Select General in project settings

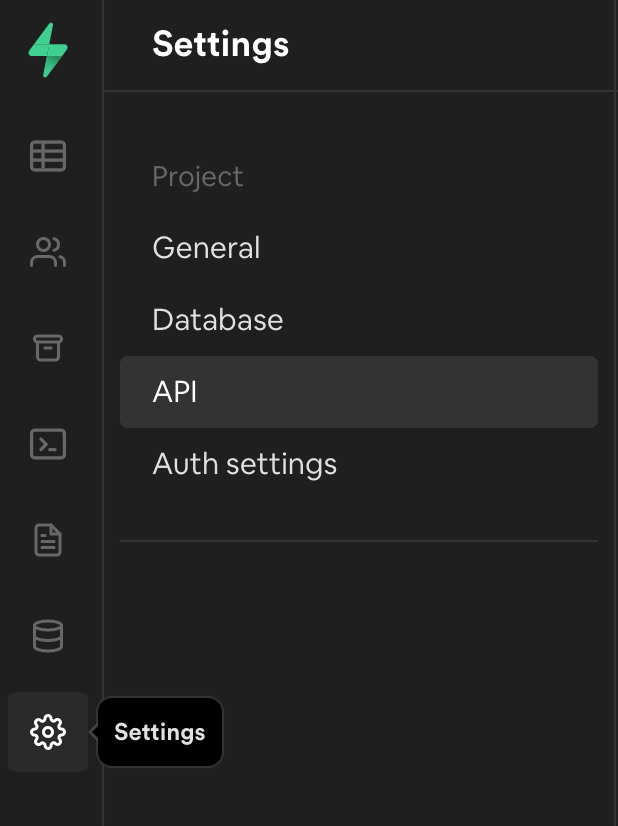tap(206, 248)
